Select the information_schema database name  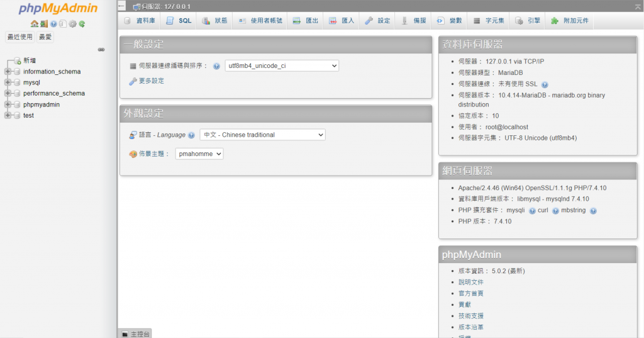pos(52,72)
